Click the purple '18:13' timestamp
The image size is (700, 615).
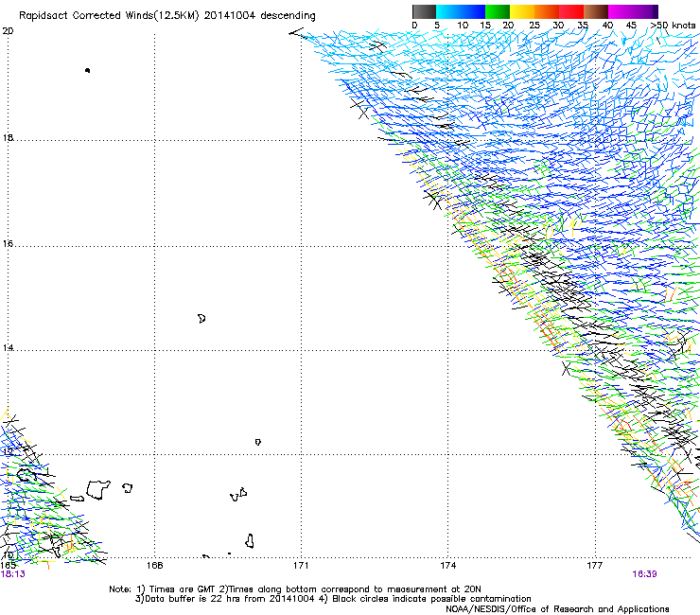point(13,574)
